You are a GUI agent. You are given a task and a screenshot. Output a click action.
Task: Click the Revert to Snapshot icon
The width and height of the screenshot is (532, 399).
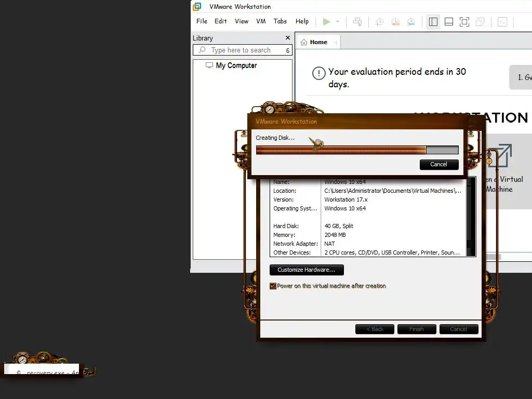click(395, 22)
